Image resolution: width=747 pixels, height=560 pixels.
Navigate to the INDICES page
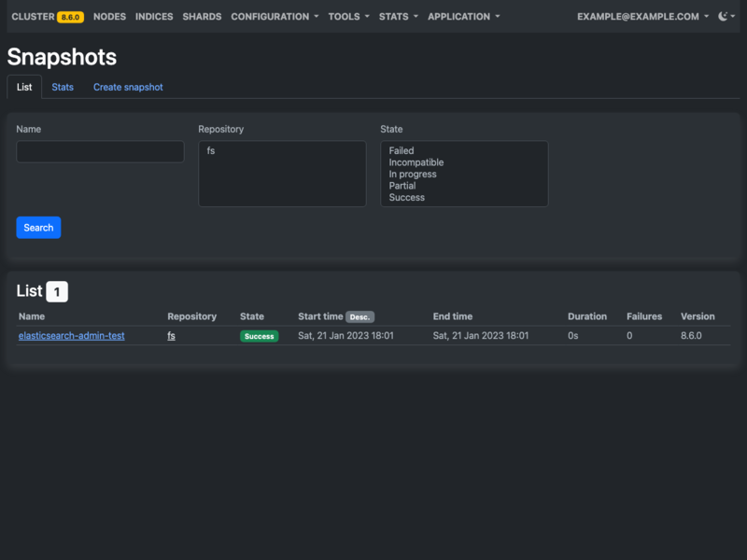pyautogui.click(x=153, y=16)
